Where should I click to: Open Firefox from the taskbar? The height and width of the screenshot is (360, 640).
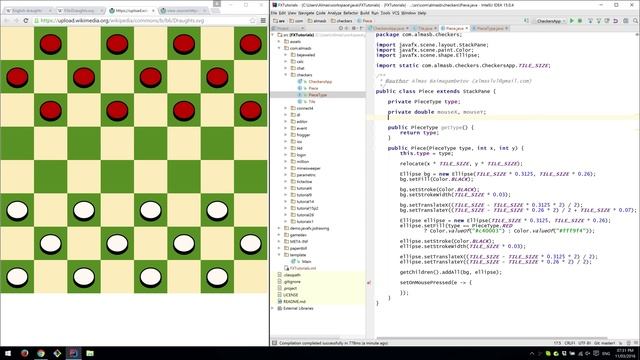[x=24, y=353]
